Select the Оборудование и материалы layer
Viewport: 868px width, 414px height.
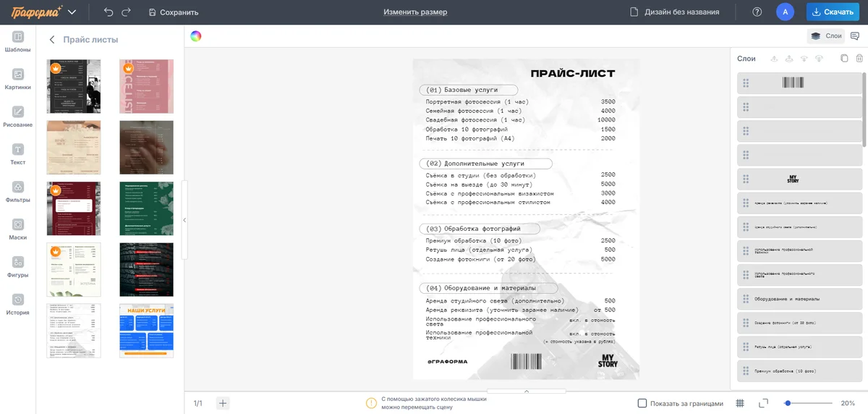(799, 299)
